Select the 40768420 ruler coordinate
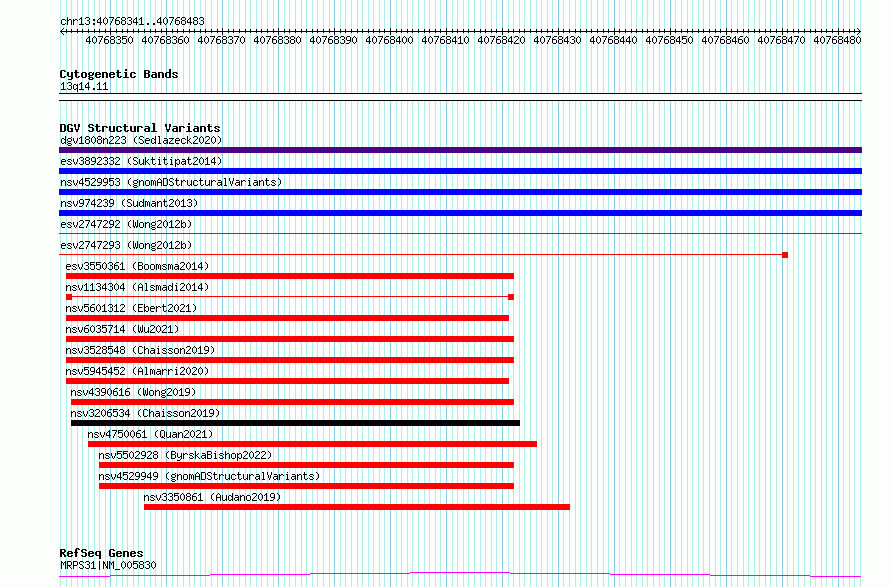 (501, 40)
